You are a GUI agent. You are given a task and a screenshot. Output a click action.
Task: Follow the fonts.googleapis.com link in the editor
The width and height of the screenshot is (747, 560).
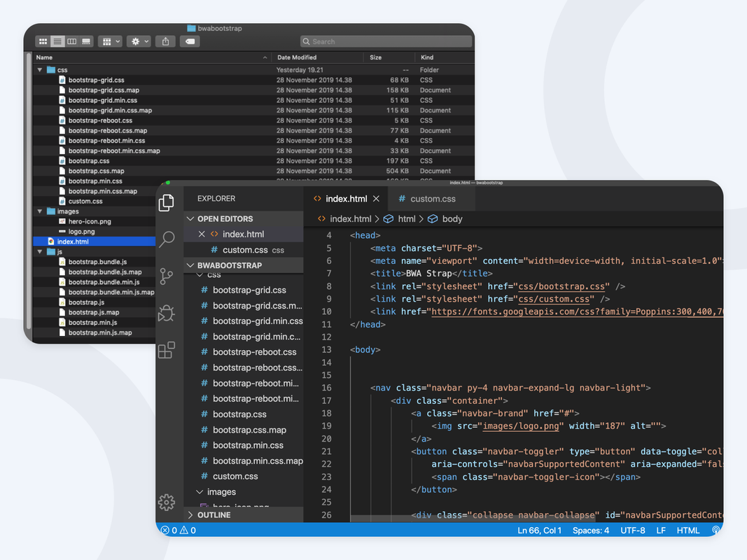click(x=578, y=311)
